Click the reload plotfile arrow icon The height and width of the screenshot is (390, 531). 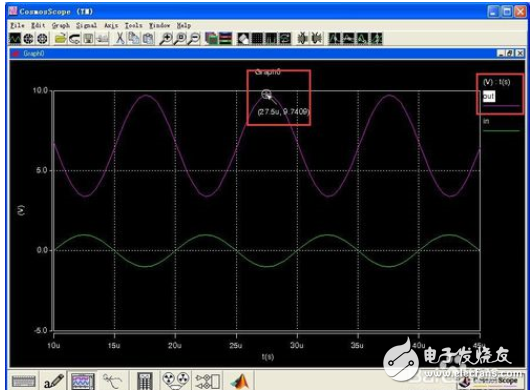click(x=75, y=39)
